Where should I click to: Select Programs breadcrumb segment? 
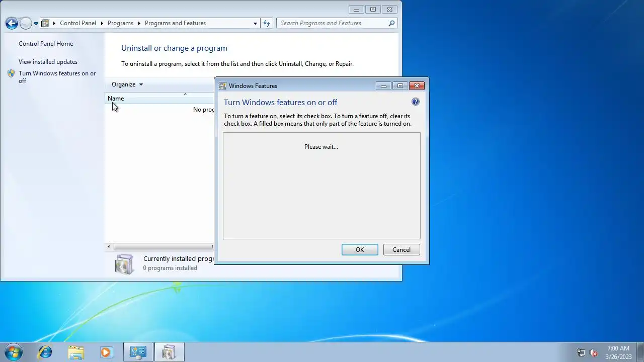(x=120, y=23)
